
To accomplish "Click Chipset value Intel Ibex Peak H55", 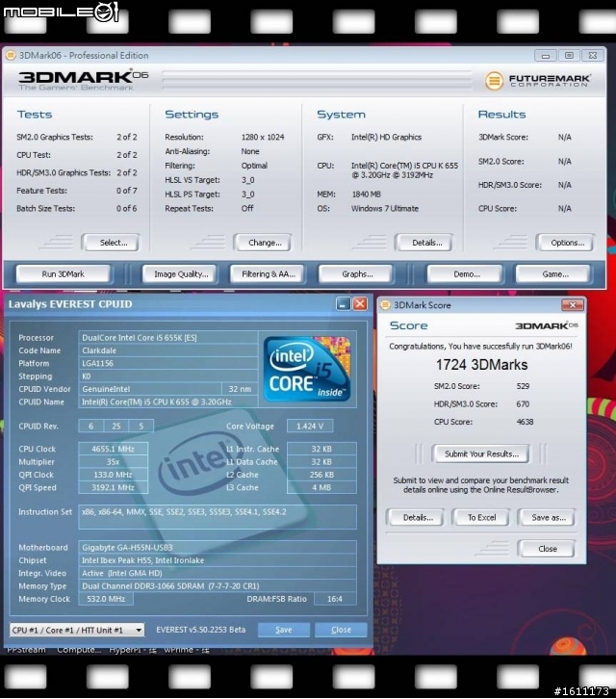I will [218, 560].
